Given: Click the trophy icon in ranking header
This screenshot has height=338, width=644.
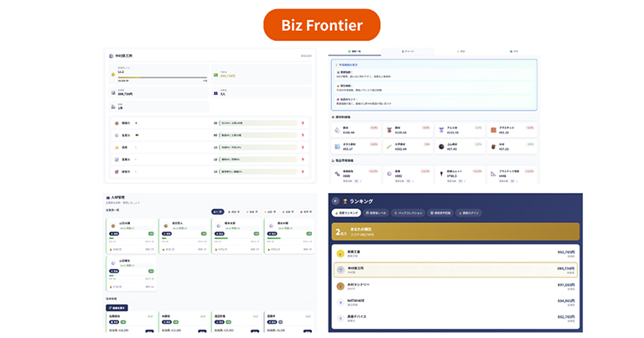Looking at the screenshot, I should click(345, 201).
